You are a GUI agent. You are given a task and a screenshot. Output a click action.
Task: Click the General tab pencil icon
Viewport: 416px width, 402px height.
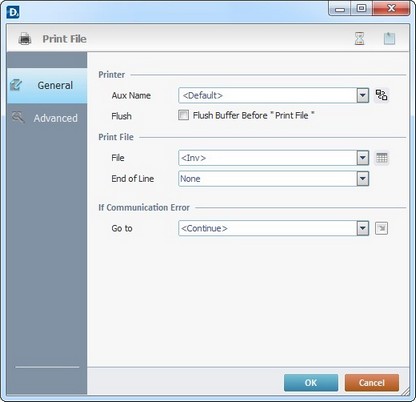point(16,85)
